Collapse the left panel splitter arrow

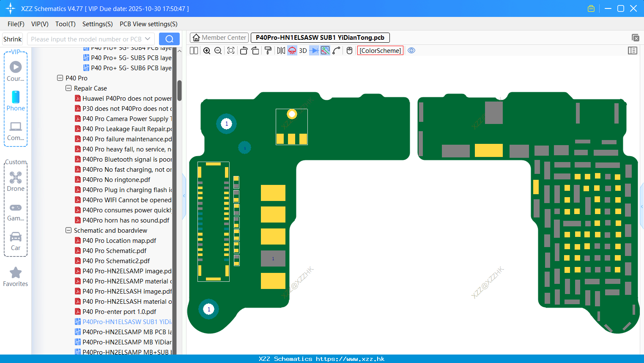pyautogui.click(x=184, y=196)
